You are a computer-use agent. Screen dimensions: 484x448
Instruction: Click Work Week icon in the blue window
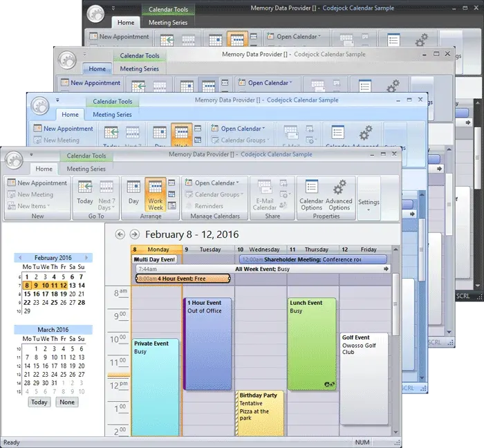click(181, 135)
